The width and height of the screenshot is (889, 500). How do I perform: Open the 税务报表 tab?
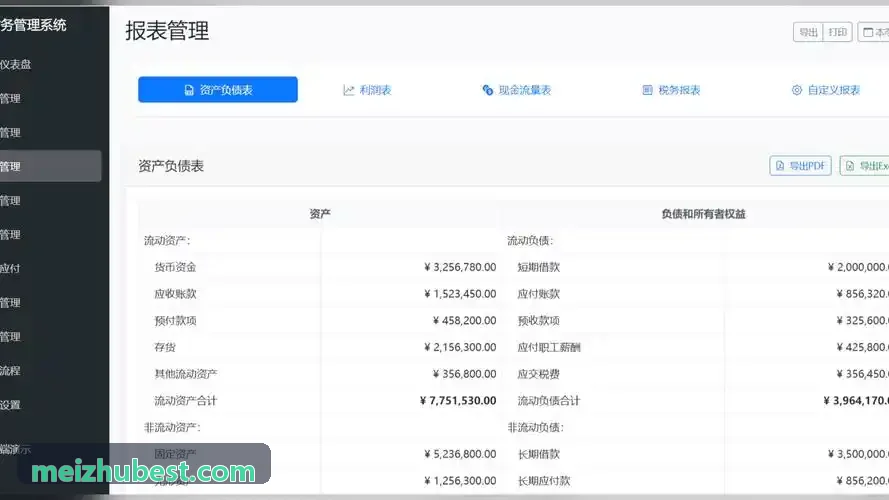pos(671,90)
